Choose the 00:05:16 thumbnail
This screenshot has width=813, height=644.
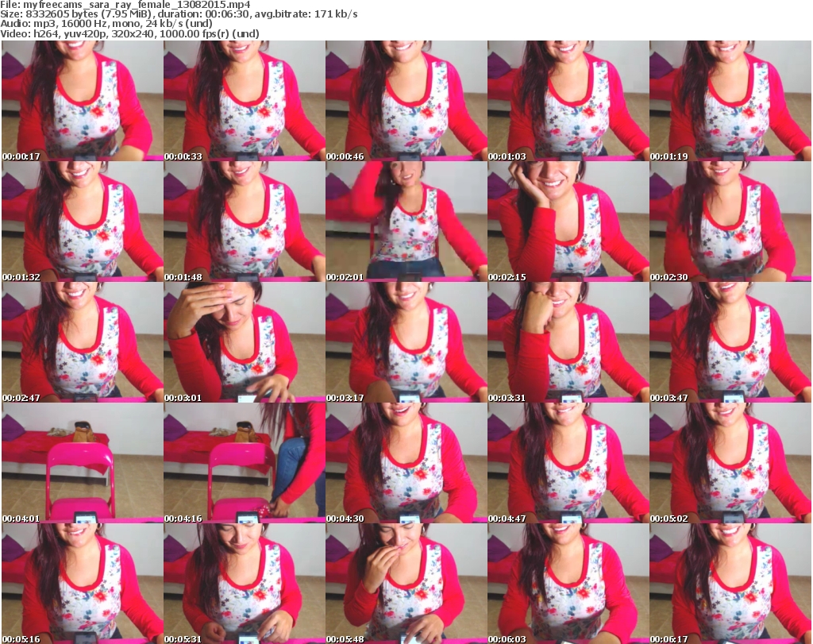click(x=83, y=584)
